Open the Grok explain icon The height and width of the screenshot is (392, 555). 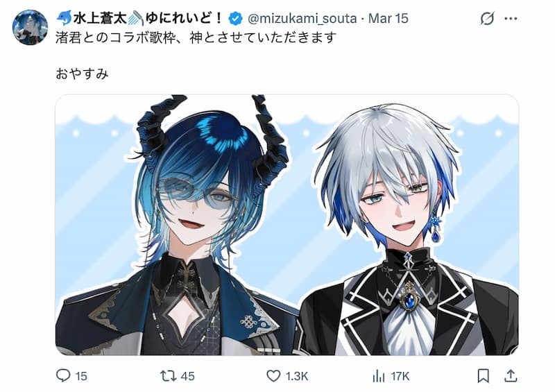[x=487, y=19]
